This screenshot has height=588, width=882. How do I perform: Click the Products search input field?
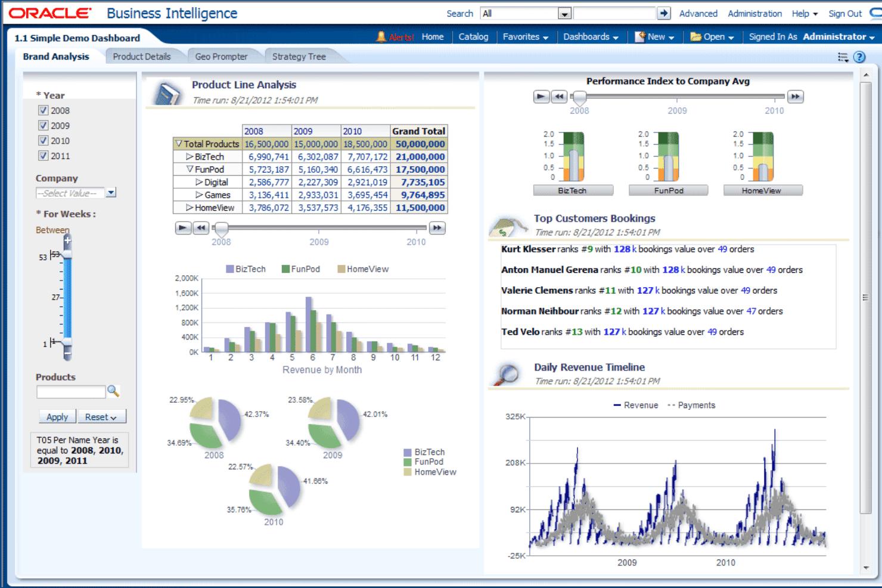click(71, 391)
